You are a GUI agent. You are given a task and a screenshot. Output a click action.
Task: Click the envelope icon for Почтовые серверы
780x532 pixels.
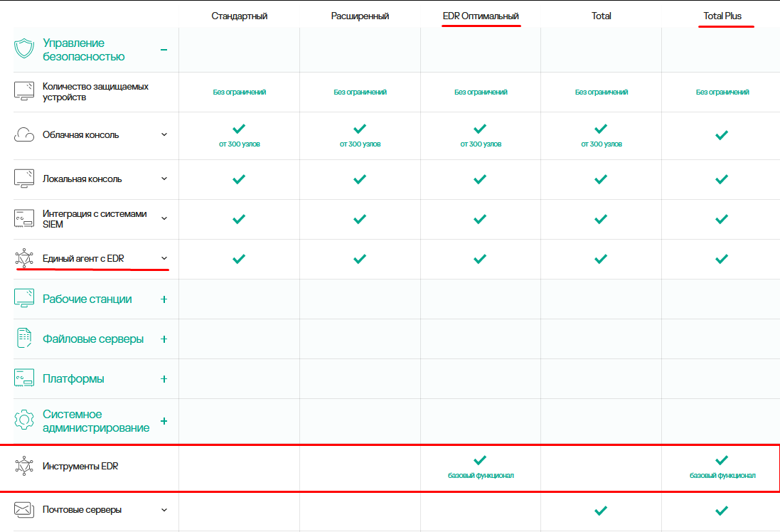[x=24, y=510]
